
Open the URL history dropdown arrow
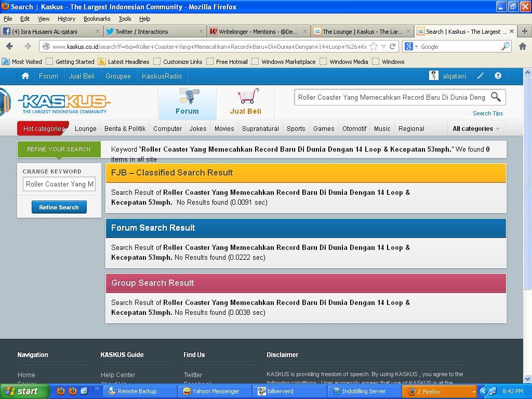(384, 46)
